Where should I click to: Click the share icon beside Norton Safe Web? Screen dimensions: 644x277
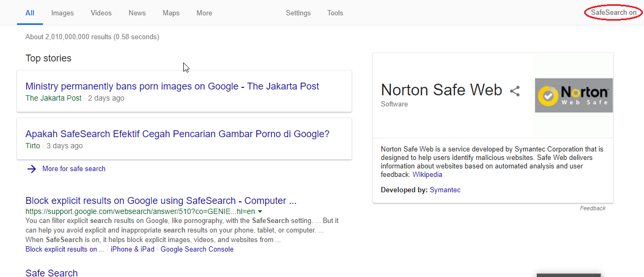pyautogui.click(x=515, y=91)
